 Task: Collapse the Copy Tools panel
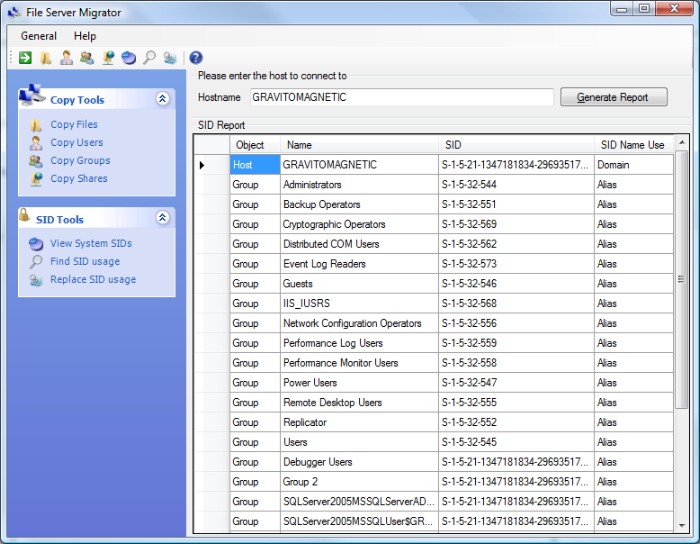[x=162, y=99]
